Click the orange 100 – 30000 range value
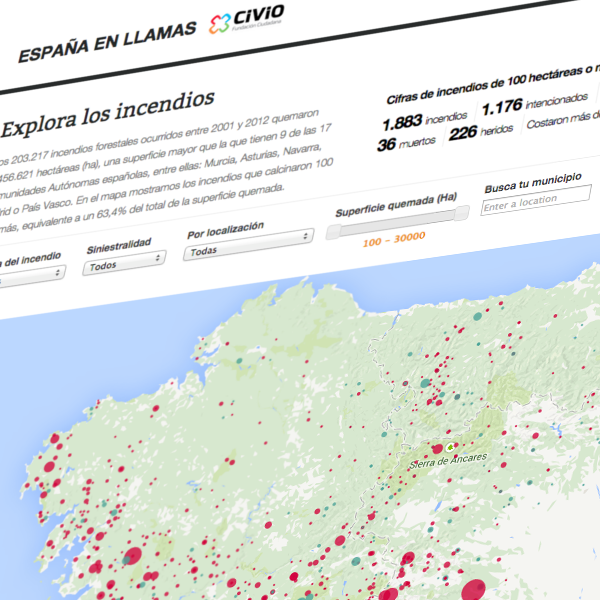 pyautogui.click(x=394, y=239)
